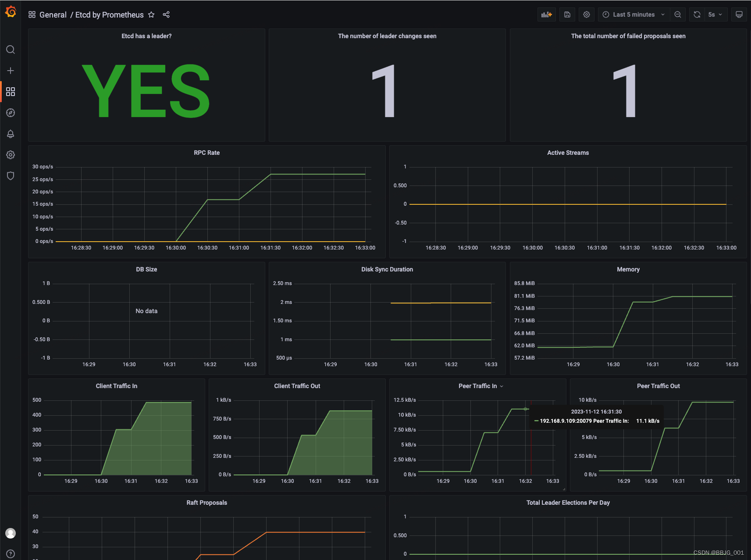Viewport: 751px width, 560px height.
Task: Open the 5s refresh interval dropdown
Action: click(715, 14)
